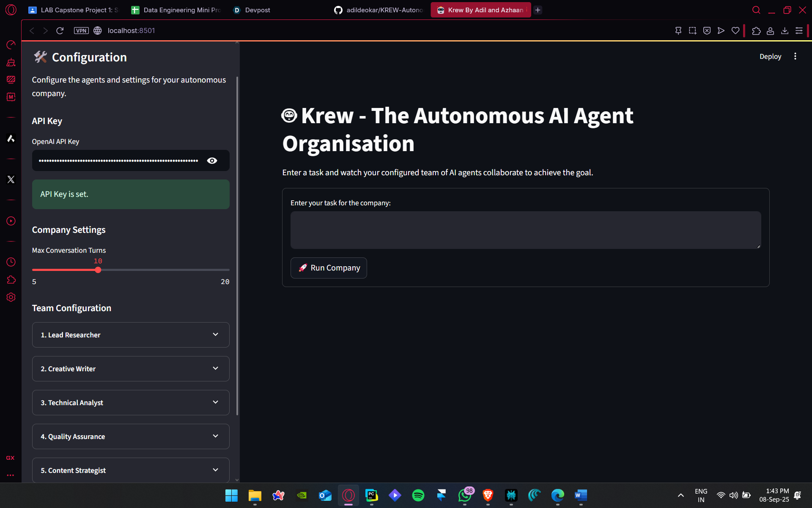The height and width of the screenshot is (508, 812).
Task: Click the Deploy button
Action: click(770, 56)
